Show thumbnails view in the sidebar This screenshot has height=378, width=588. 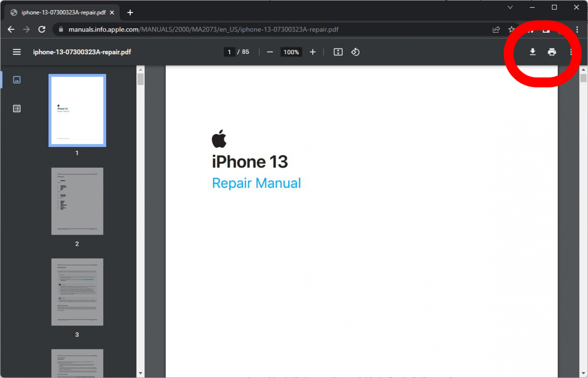(17, 80)
